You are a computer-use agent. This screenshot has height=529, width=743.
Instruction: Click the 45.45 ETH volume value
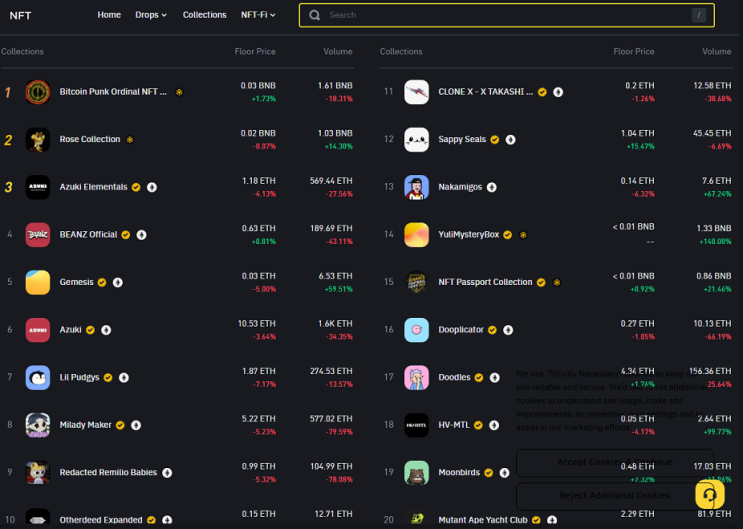712,134
